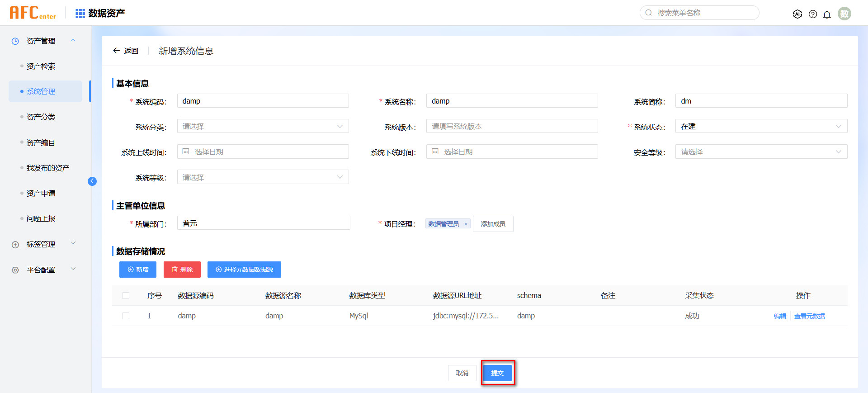The width and height of the screenshot is (868, 393).
Task: Click the back arrow to return
Action: tap(117, 51)
